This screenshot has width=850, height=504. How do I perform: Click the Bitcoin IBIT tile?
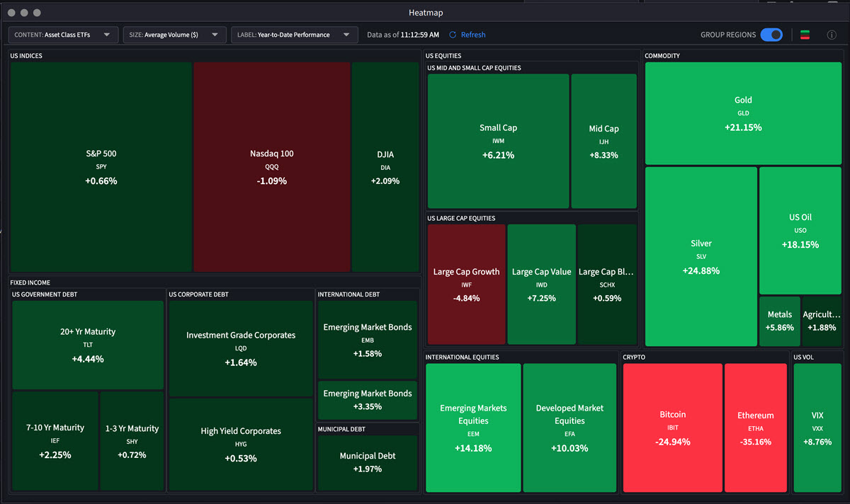tap(672, 427)
